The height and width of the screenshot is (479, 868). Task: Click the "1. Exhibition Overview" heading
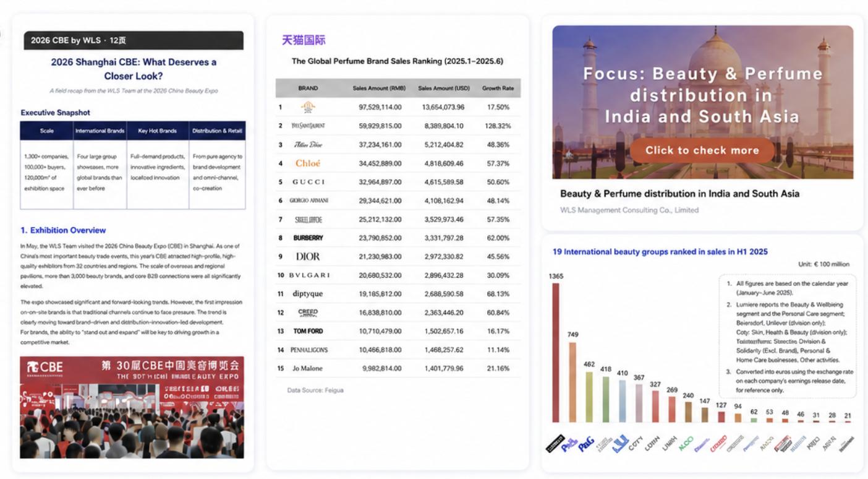coord(63,230)
